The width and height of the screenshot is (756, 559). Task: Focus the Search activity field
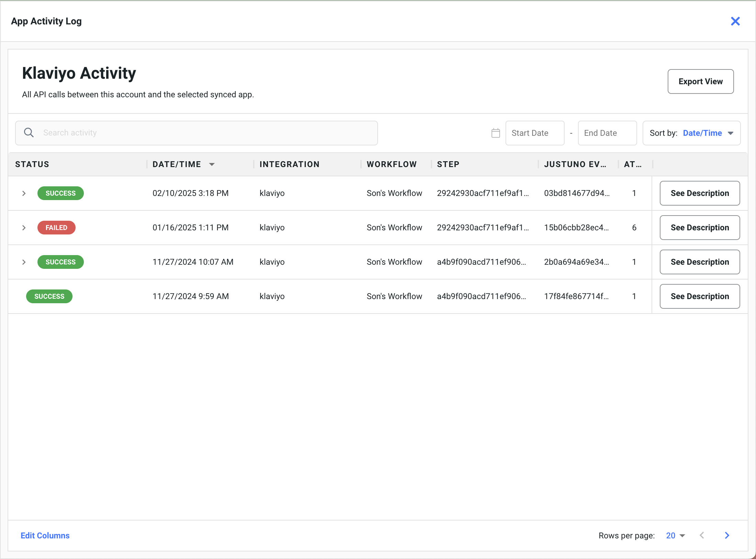[x=206, y=133]
